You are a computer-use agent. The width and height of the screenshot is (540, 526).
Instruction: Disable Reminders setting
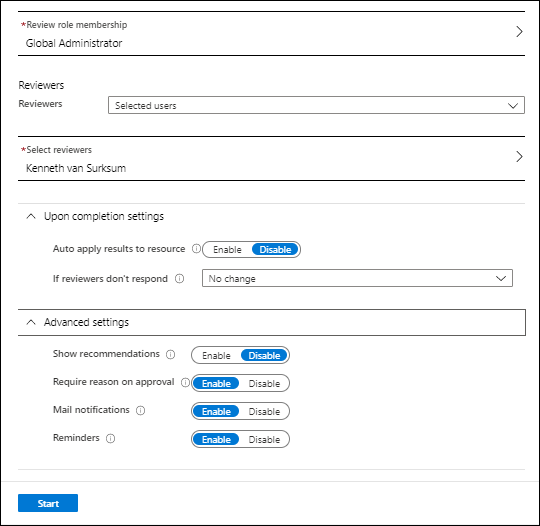click(x=264, y=440)
